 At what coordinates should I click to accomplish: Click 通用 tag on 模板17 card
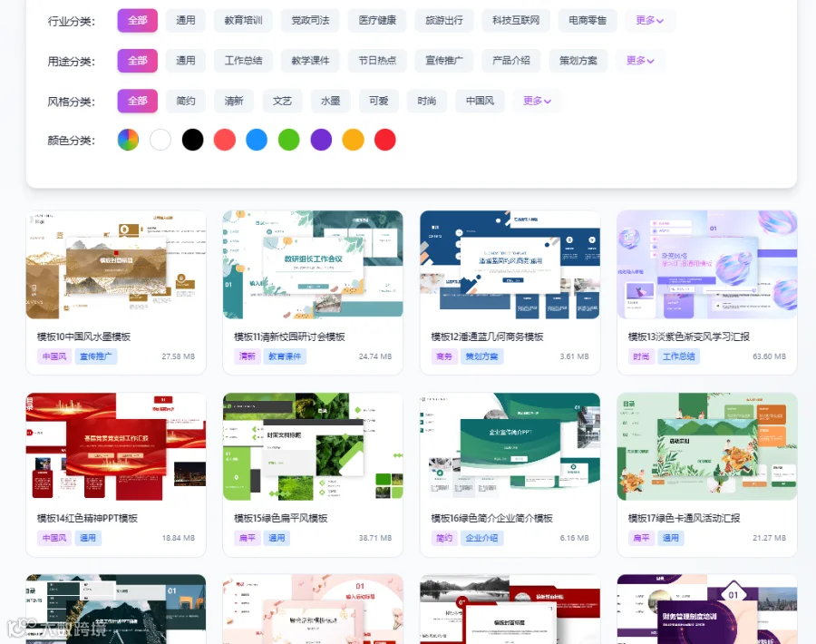click(x=670, y=538)
